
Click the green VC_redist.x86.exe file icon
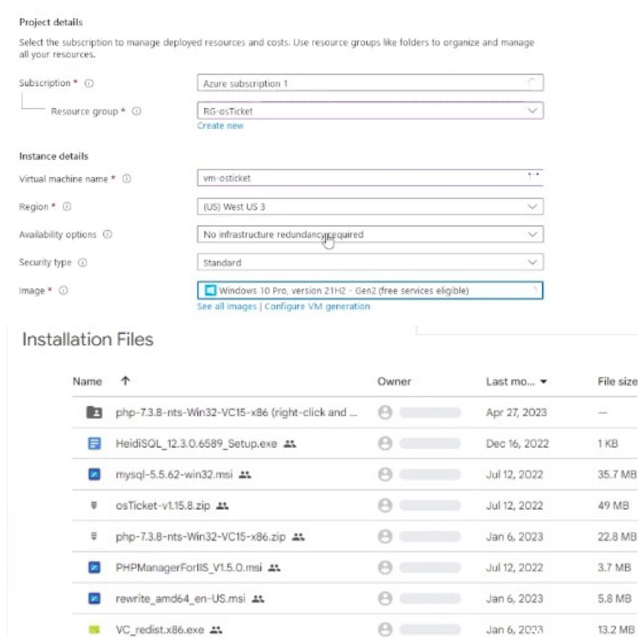click(x=94, y=629)
